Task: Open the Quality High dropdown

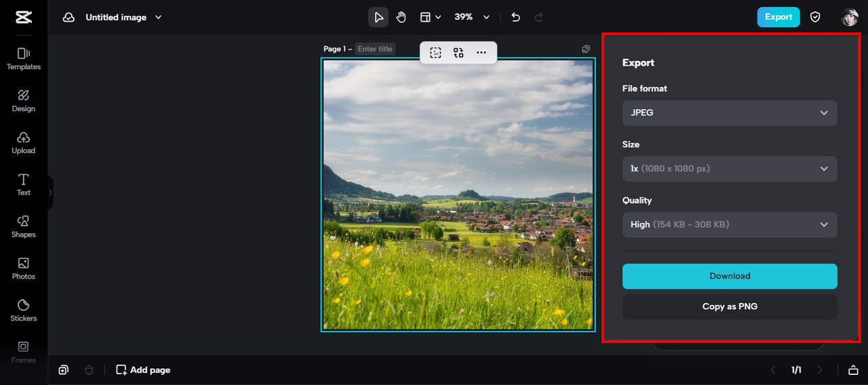Action: pyautogui.click(x=730, y=224)
